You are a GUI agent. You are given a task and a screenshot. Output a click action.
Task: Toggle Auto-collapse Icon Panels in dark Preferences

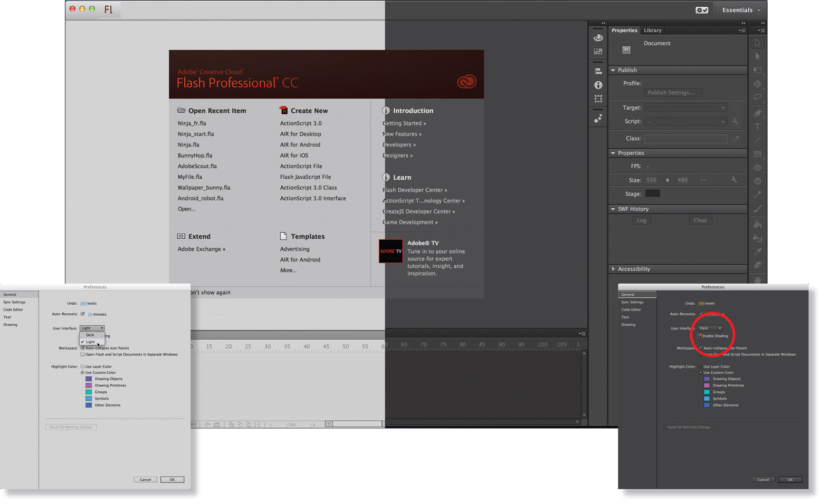tap(701, 348)
